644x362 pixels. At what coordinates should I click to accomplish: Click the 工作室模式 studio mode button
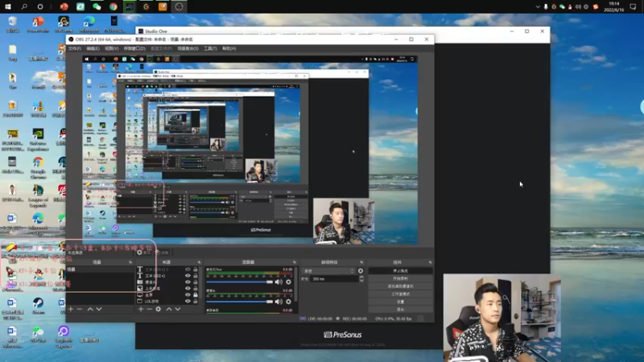point(400,294)
